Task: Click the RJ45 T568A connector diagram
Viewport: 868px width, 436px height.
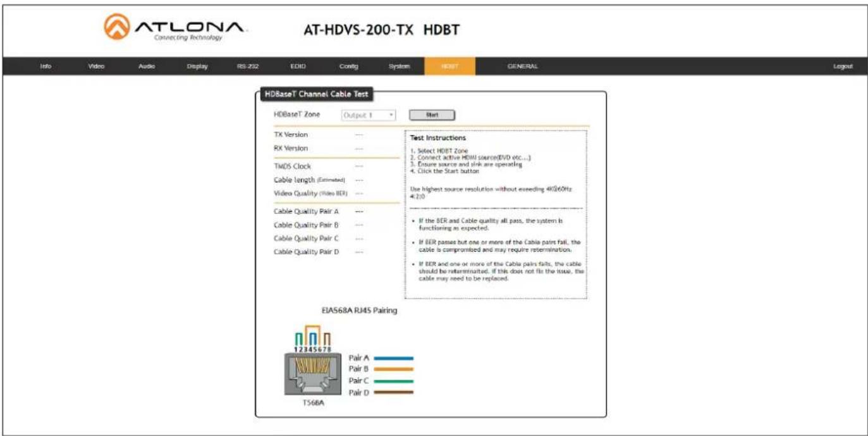Action: pos(308,366)
